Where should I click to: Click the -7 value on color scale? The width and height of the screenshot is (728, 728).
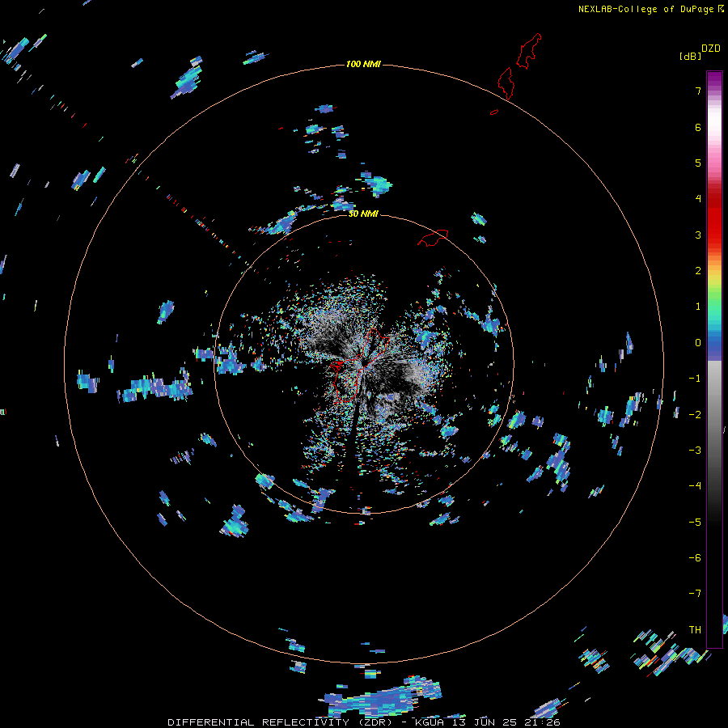coord(695,594)
